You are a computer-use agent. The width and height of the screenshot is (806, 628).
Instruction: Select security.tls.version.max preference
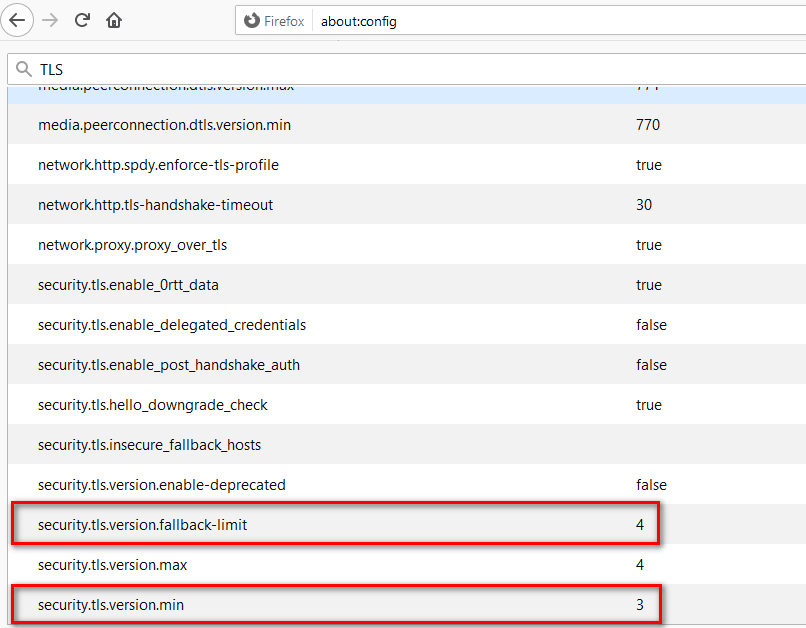[x=113, y=565]
